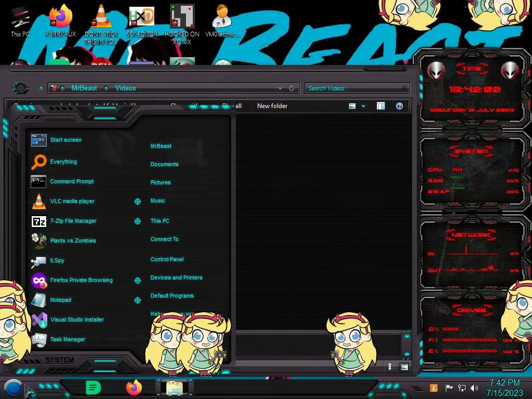This screenshot has height=399, width=532.
Task: Switch to details view icon in Explorer
Action: pos(390,367)
